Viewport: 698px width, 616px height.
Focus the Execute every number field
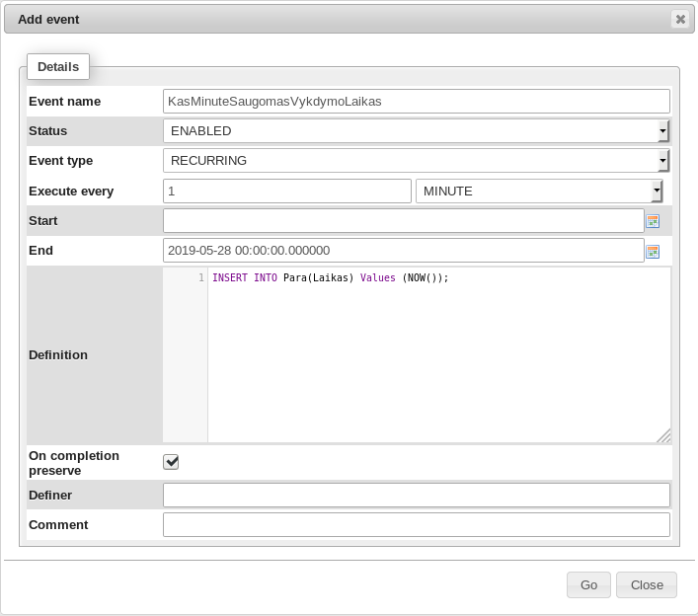[286, 192]
